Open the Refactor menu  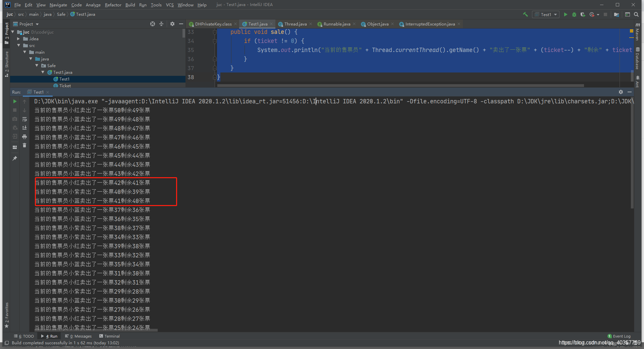tap(113, 5)
